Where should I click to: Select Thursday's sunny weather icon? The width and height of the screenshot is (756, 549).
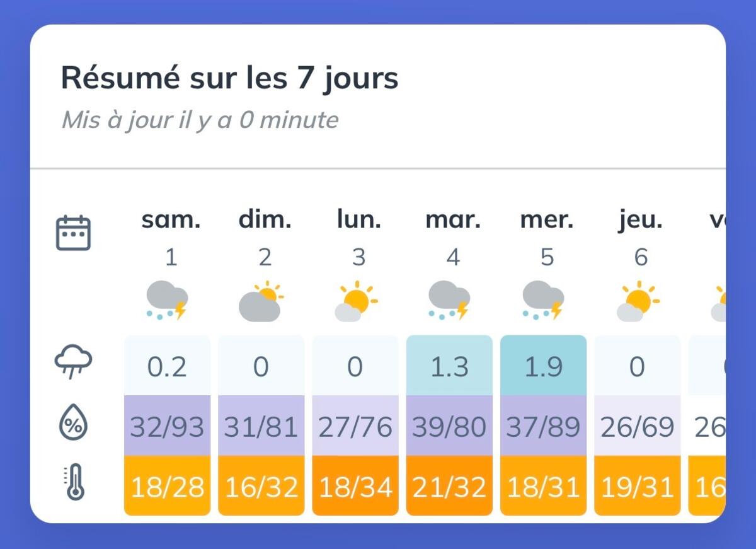point(638,301)
